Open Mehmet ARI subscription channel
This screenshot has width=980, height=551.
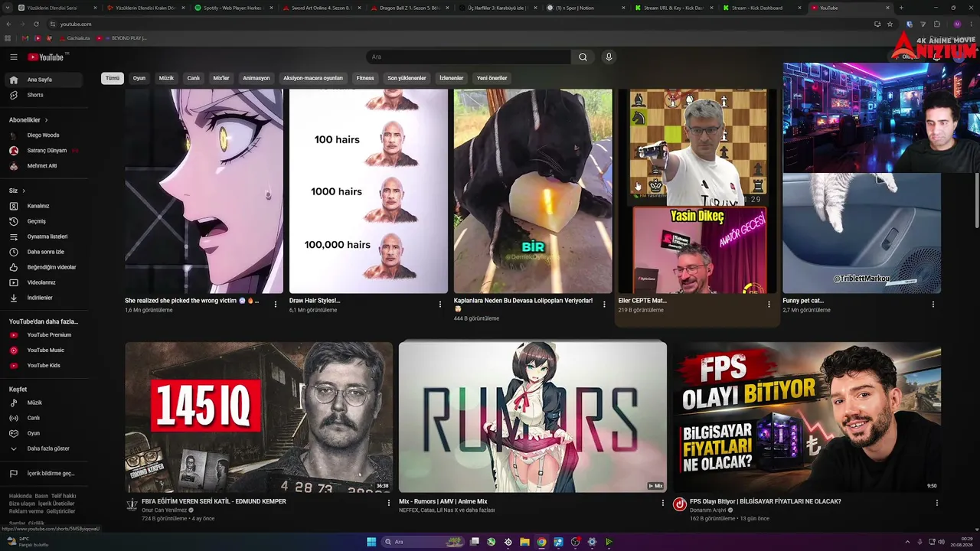pyautogui.click(x=43, y=166)
